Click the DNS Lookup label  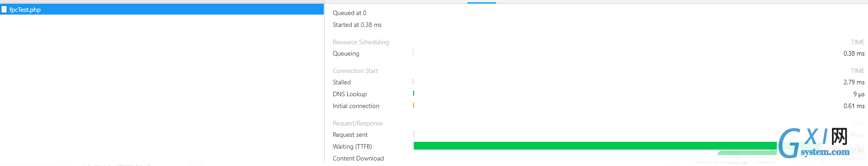pos(349,94)
